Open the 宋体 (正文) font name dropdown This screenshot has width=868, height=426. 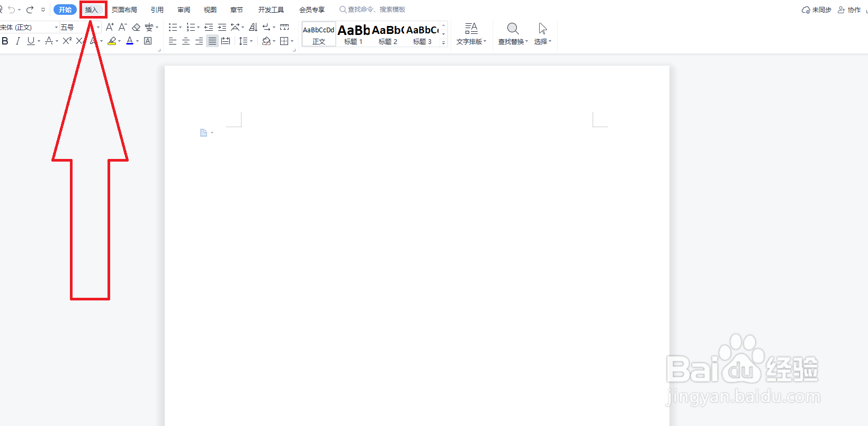tap(56, 27)
